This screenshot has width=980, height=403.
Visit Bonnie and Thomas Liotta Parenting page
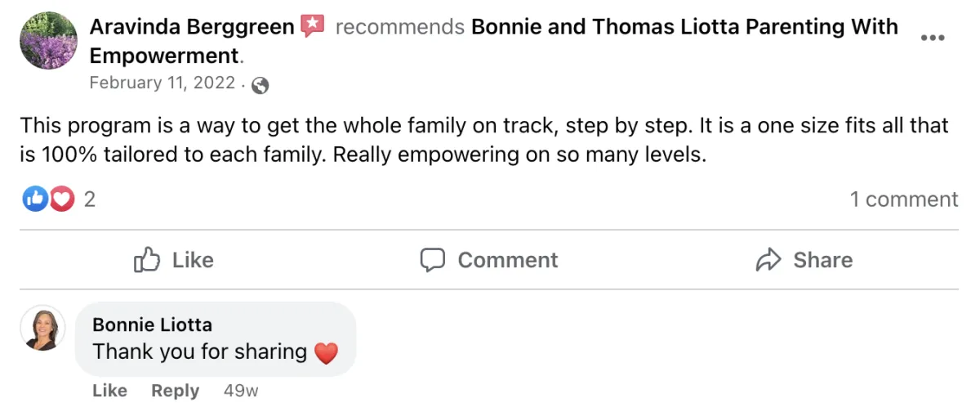click(x=493, y=41)
